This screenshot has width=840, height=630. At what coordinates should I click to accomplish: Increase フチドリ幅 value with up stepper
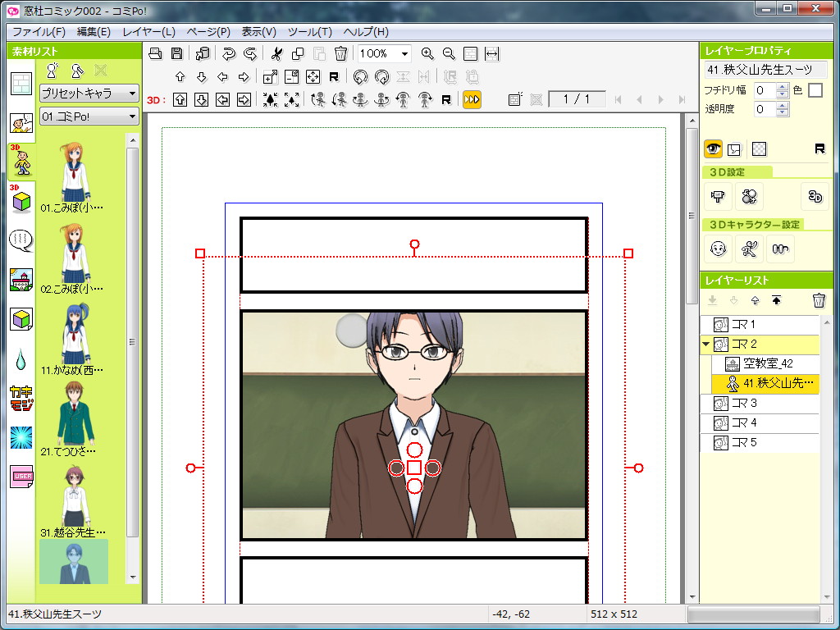tap(782, 86)
